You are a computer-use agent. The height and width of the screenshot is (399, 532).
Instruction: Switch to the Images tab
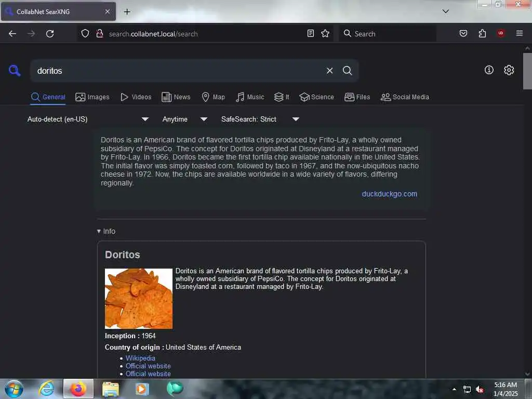92,97
